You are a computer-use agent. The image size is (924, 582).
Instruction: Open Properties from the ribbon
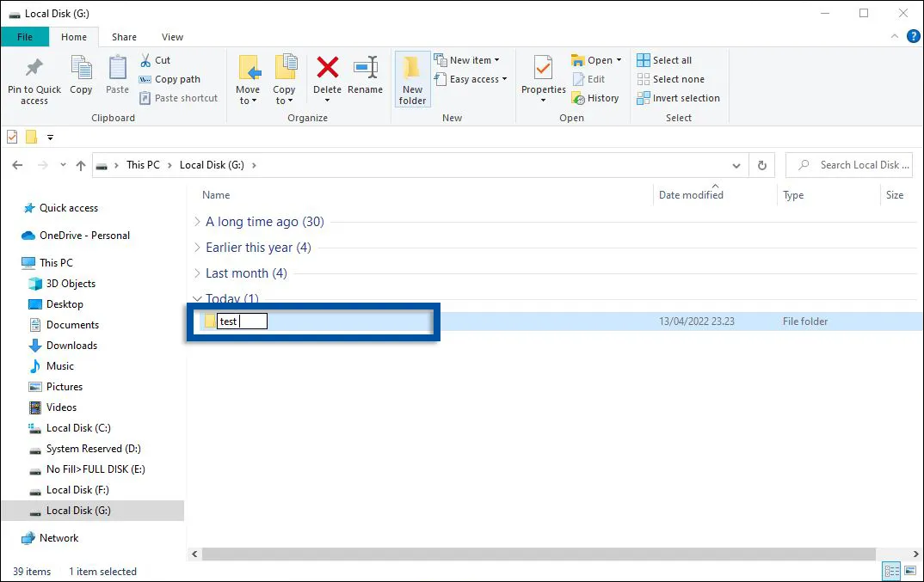[x=543, y=69]
